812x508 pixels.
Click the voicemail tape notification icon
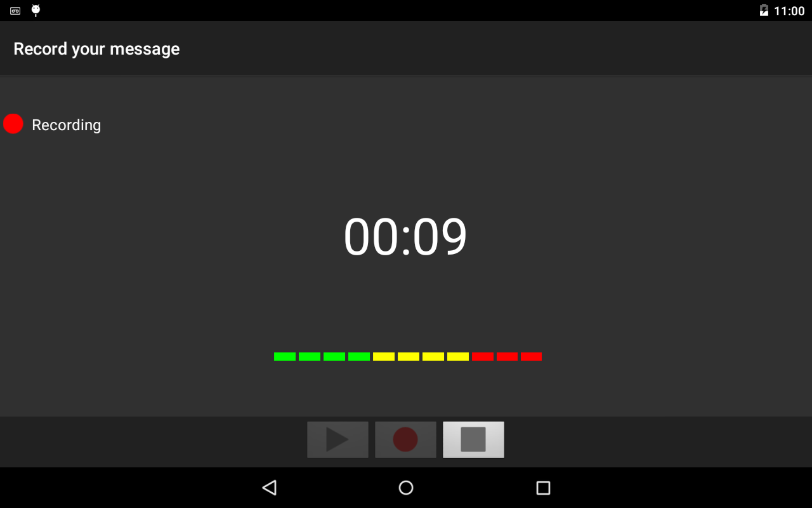15,11
